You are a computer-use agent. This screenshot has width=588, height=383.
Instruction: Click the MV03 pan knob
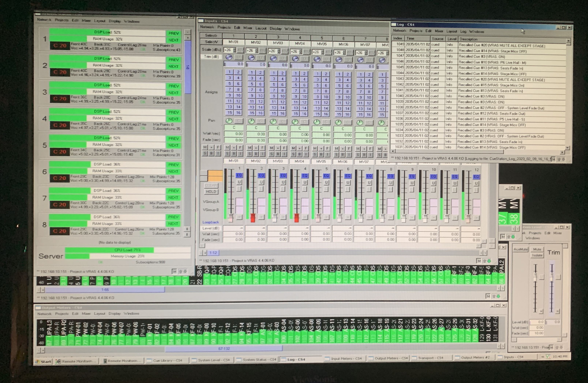click(273, 121)
